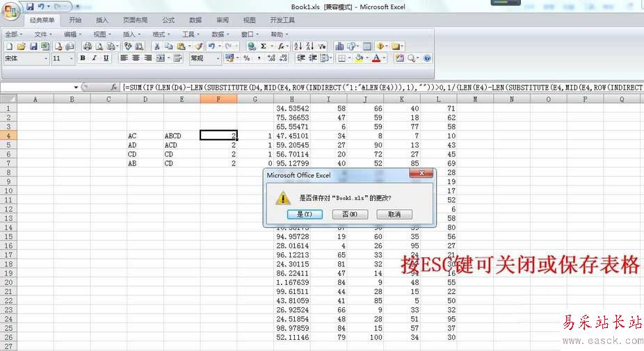Click the Percent Style icon

pos(246,58)
